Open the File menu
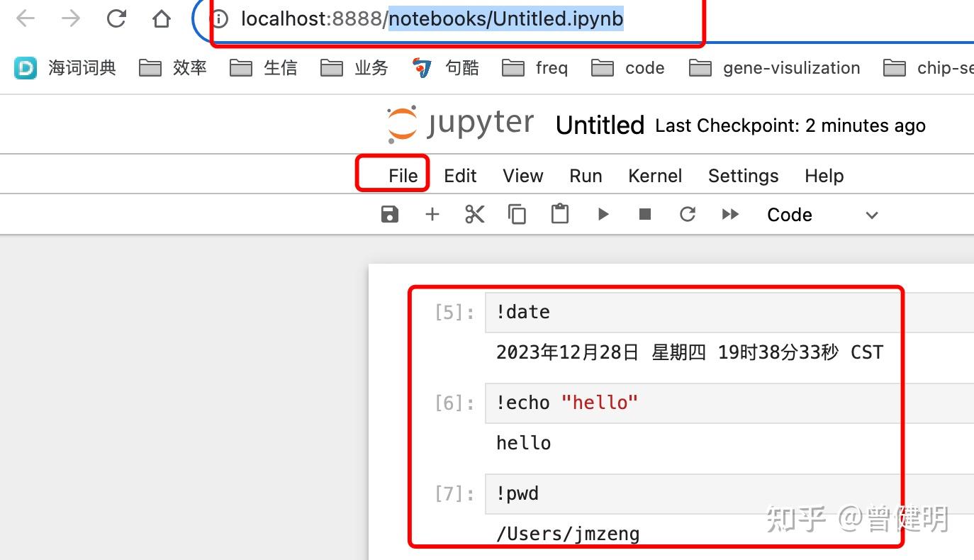The image size is (974, 560). (403, 176)
